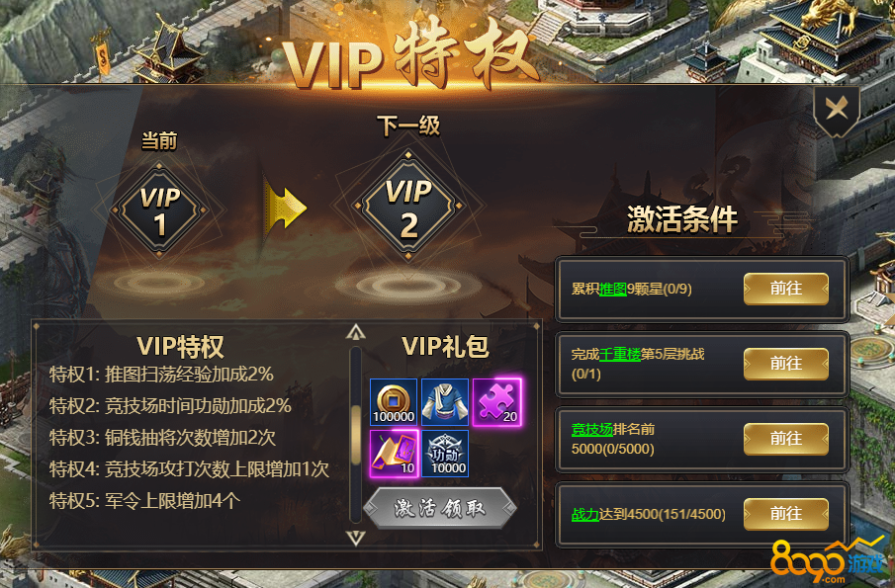Click the privilege list scroll-up arrow
The image size is (895, 588).
356,332
